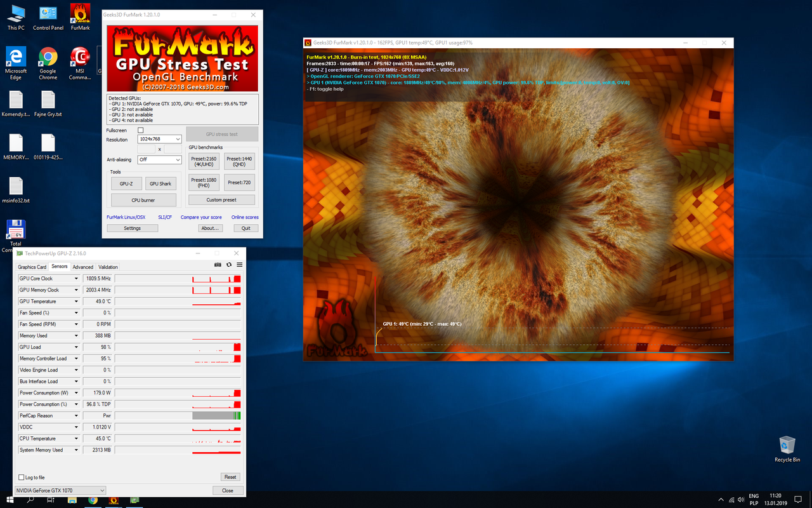The height and width of the screenshot is (508, 812).
Task: Reset GPU-Z sensors
Action: tap(230, 477)
